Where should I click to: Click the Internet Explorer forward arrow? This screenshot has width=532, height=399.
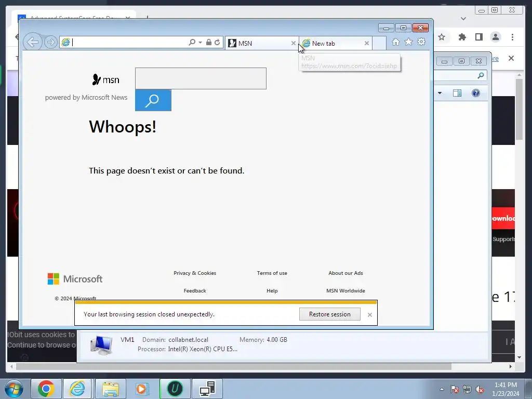click(51, 42)
